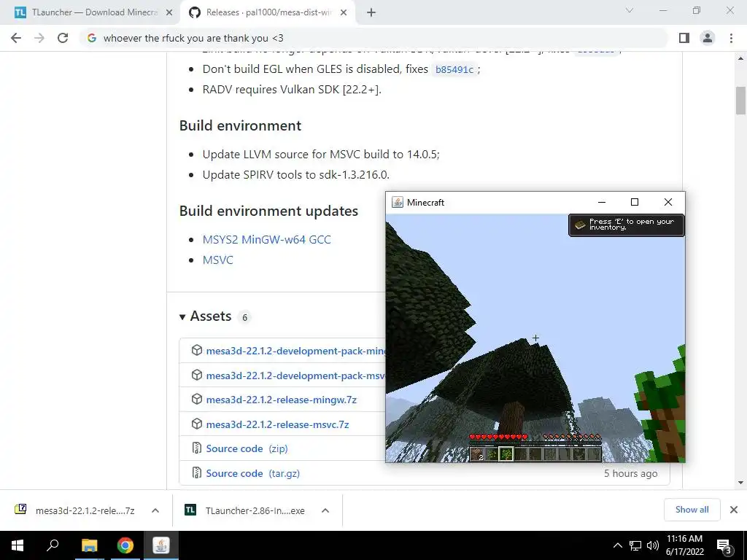Click the Google icon in address bar
The width and height of the screenshot is (747, 560).
coord(92,38)
